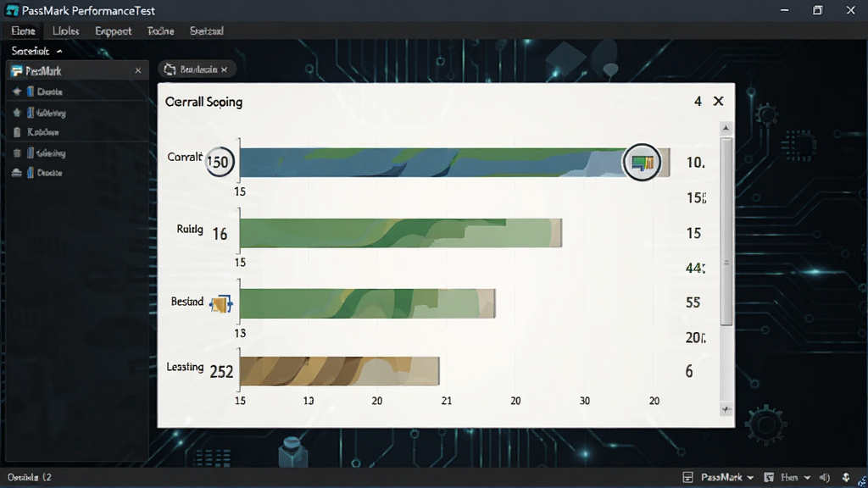Click the building icon beside Kotdoen
Viewport: 868px width, 488px height.
pos(17,132)
